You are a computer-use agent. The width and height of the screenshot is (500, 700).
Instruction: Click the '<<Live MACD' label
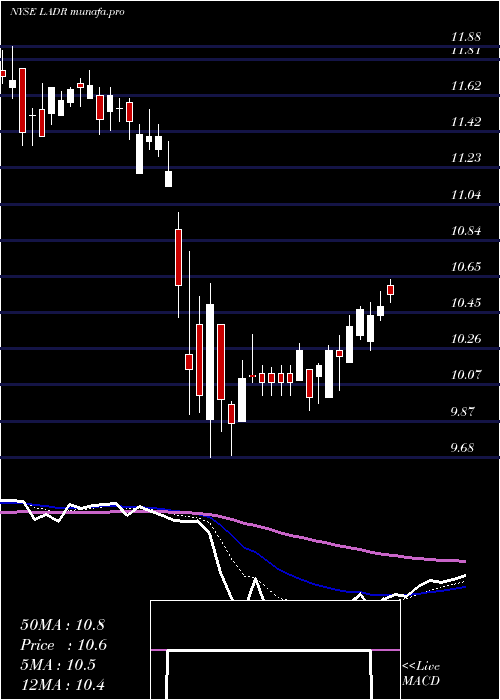click(x=421, y=673)
